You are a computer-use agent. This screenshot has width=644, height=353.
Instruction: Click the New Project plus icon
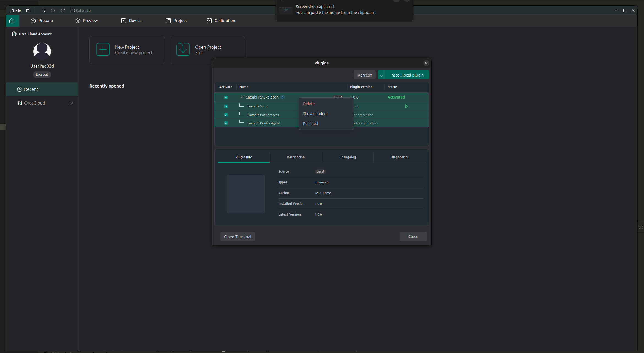pos(103,50)
